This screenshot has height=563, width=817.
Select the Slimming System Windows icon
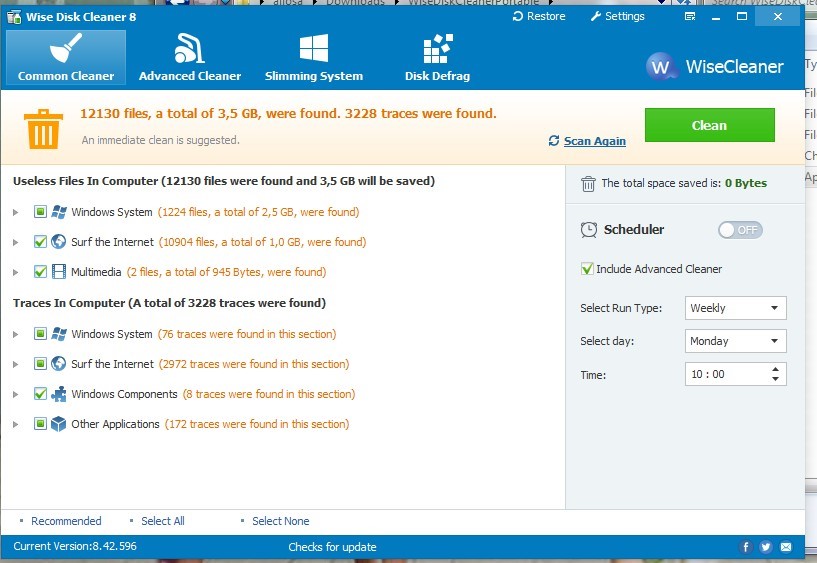point(314,49)
